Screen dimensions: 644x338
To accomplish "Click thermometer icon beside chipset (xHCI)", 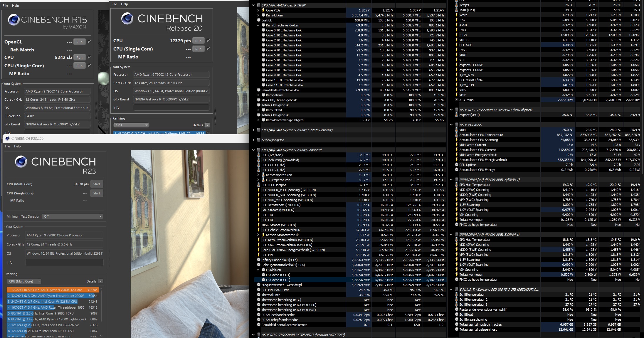I will click(x=456, y=115).
